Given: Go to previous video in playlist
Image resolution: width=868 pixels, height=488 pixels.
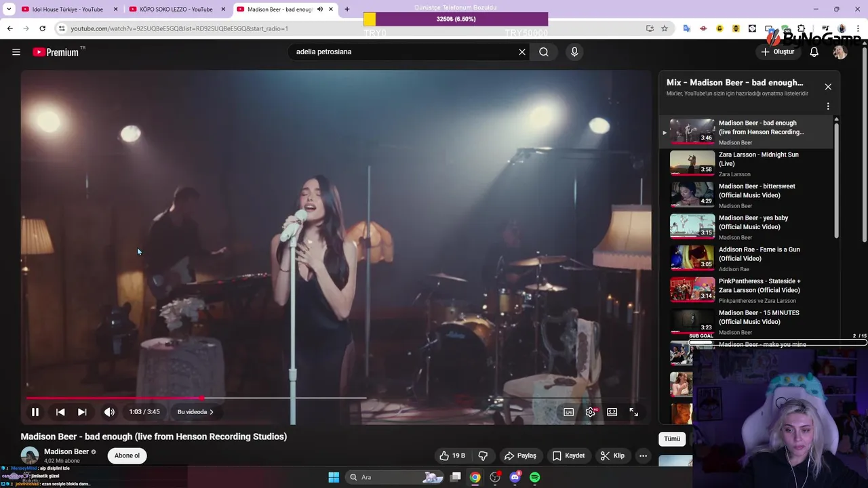Looking at the screenshot, I should [x=60, y=412].
